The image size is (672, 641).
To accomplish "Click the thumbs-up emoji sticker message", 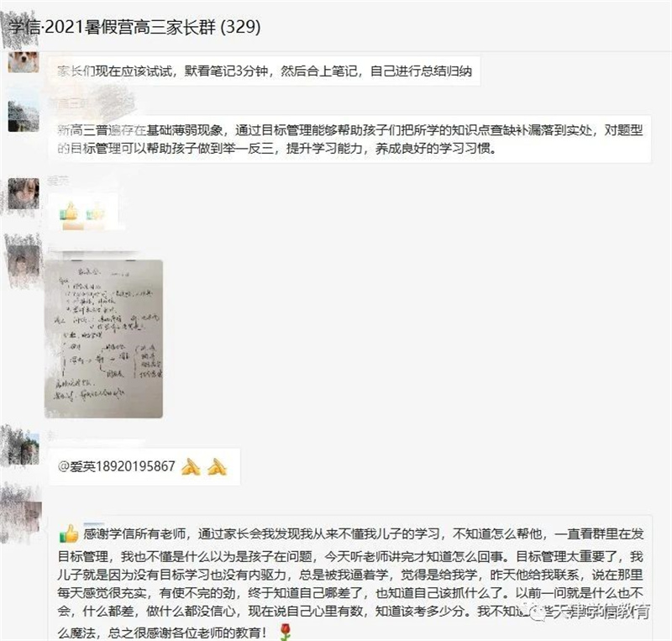I will click(83, 212).
